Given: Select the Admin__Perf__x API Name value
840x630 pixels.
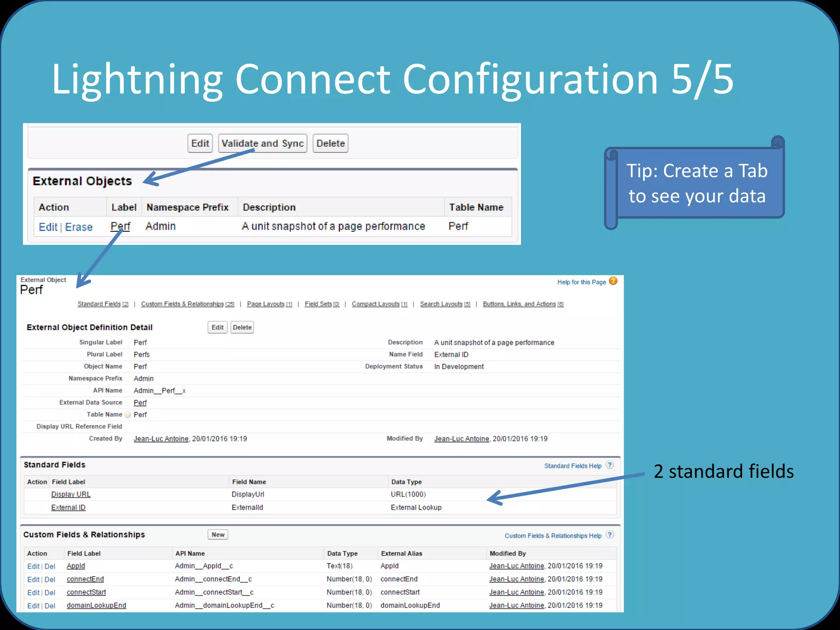Looking at the screenshot, I should 160,391.
